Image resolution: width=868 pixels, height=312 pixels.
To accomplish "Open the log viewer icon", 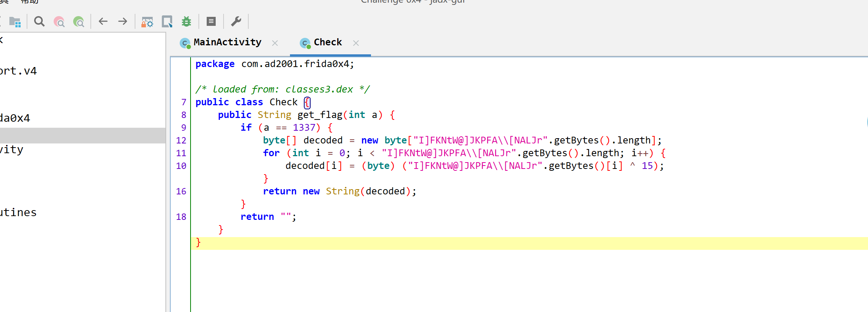I will coord(211,21).
